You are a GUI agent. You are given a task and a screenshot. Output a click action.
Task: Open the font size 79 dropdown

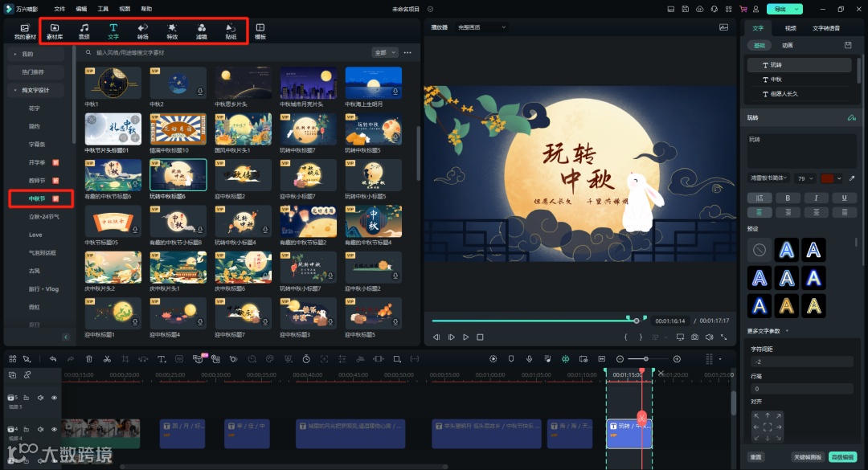tap(805, 178)
